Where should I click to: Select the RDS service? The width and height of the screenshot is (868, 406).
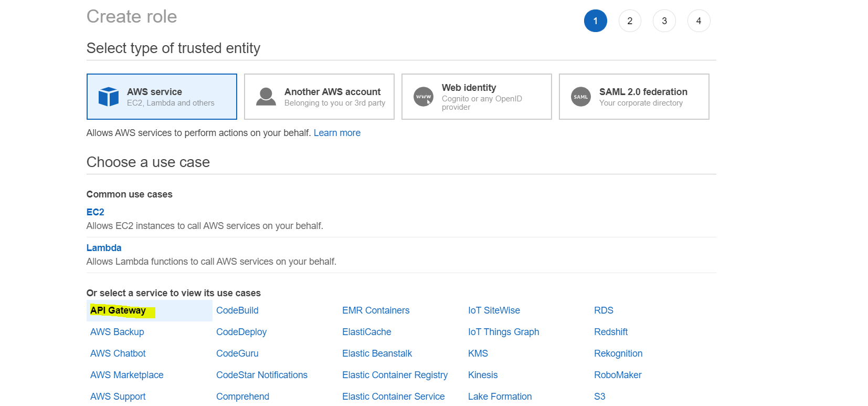click(x=604, y=310)
